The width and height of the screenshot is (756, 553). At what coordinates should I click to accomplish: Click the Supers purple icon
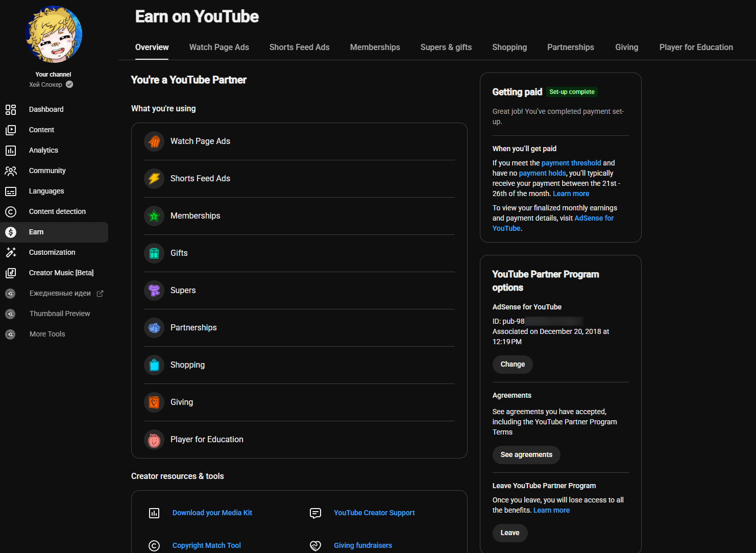pos(154,291)
